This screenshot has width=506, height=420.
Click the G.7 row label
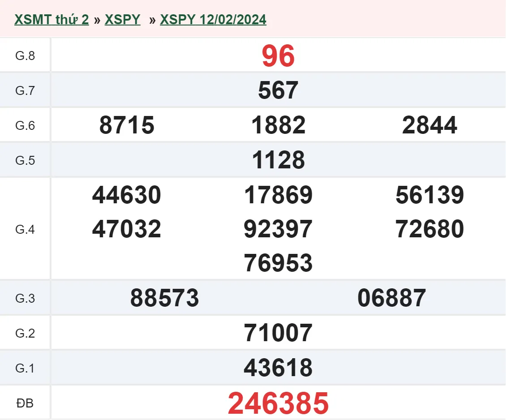[x=25, y=90]
